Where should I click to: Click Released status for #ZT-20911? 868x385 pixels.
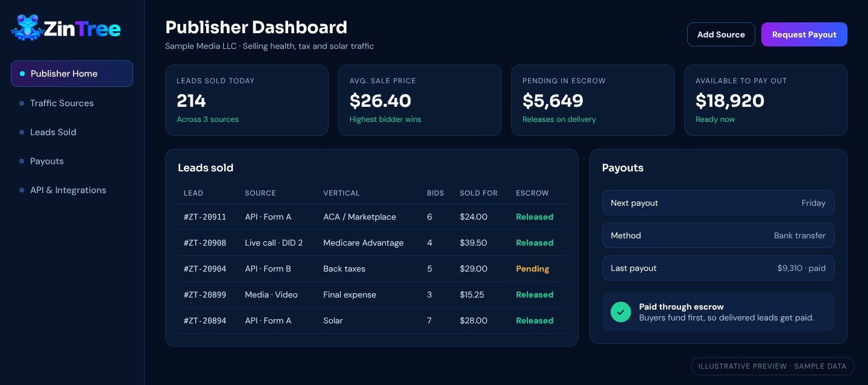click(x=535, y=217)
